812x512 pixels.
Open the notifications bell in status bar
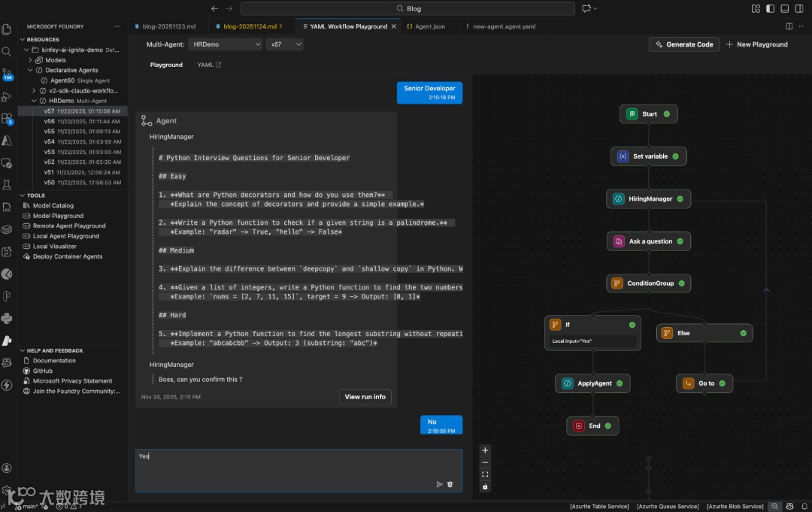(804, 506)
